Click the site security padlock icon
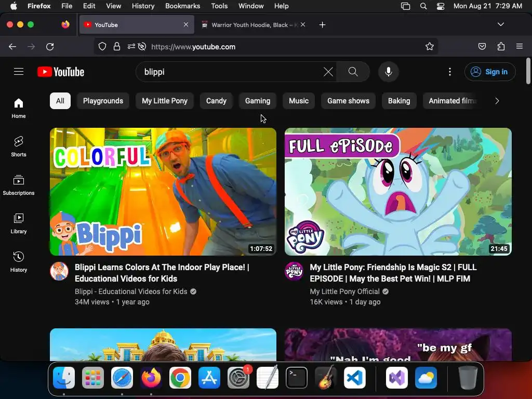The height and width of the screenshot is (399, 532). tap(117, 46)
